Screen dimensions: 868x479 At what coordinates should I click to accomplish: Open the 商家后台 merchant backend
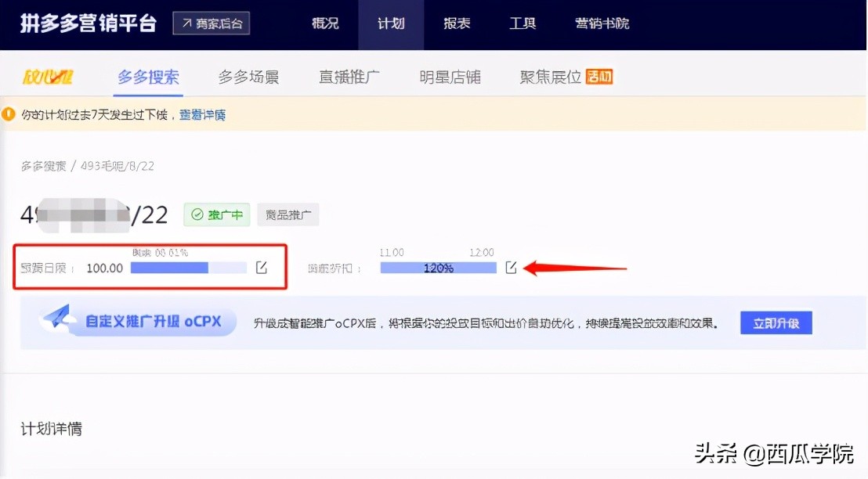[211, 23]
